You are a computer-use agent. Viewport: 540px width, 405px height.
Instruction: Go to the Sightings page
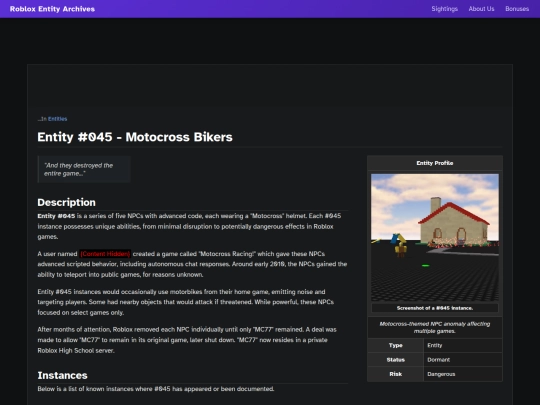444,9
